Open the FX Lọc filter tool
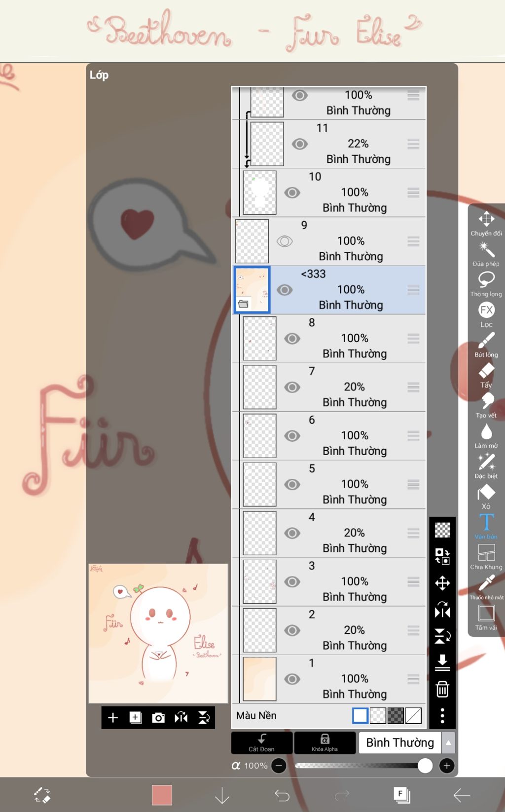505x812 pixels. tap(486, 314)
